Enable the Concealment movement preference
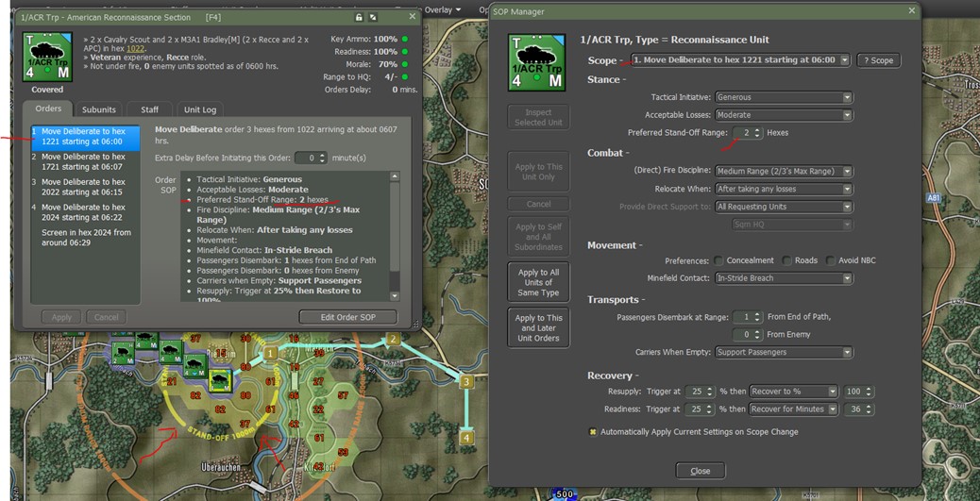The width and height of the screenshot is (980, 501). (x=718, y=260)
